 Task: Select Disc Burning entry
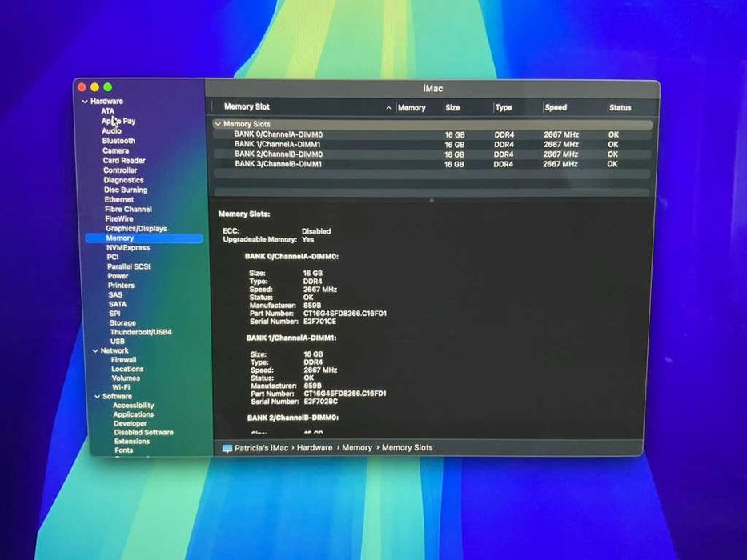tap(126, 190)
